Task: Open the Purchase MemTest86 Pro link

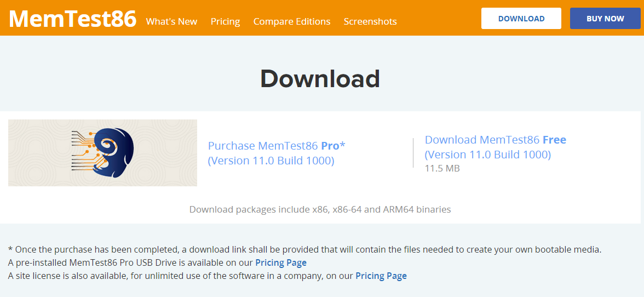Action: (277, 146)
